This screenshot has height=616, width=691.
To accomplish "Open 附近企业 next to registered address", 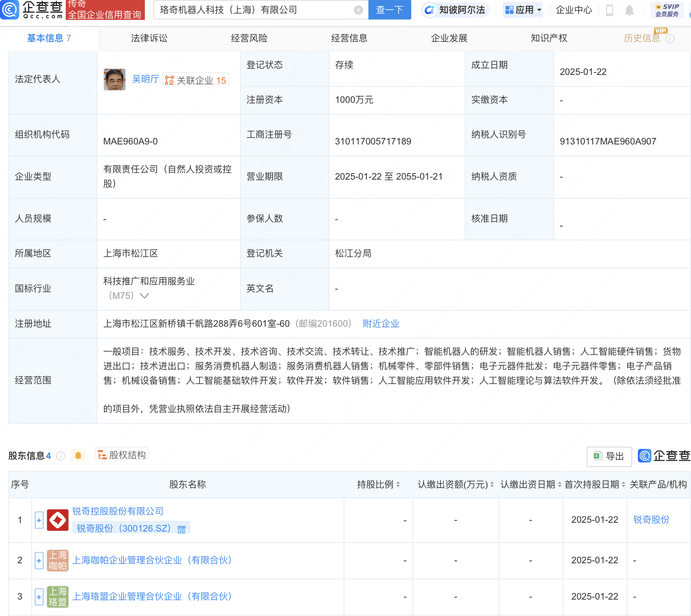I will coord(381,324).
